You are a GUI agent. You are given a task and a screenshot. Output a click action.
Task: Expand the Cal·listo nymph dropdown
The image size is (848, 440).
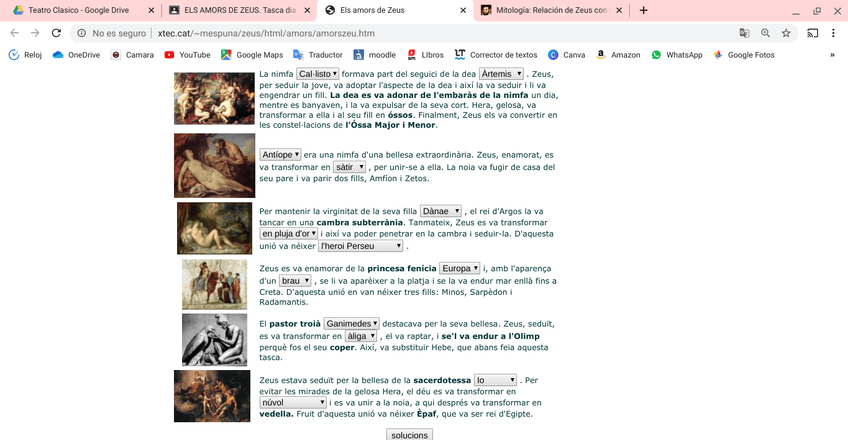[317, 73]
